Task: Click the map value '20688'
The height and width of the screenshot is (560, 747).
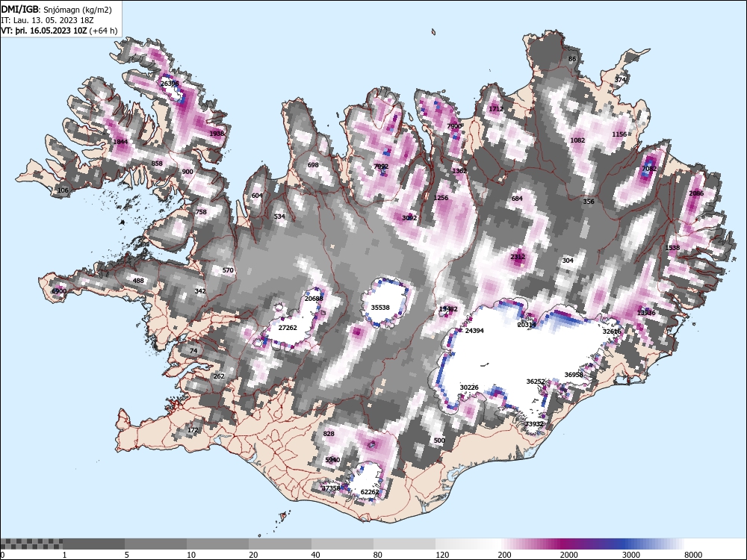Action: click(x=314, y=299)
